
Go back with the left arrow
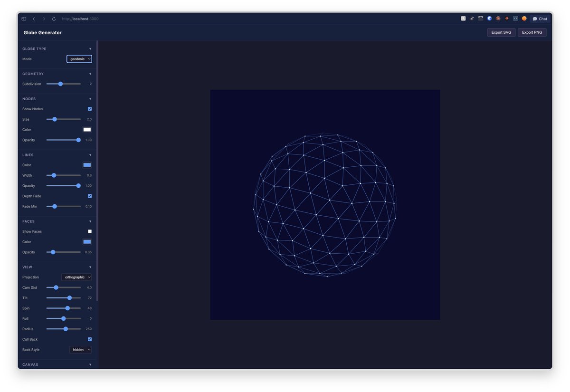(34, 19)
